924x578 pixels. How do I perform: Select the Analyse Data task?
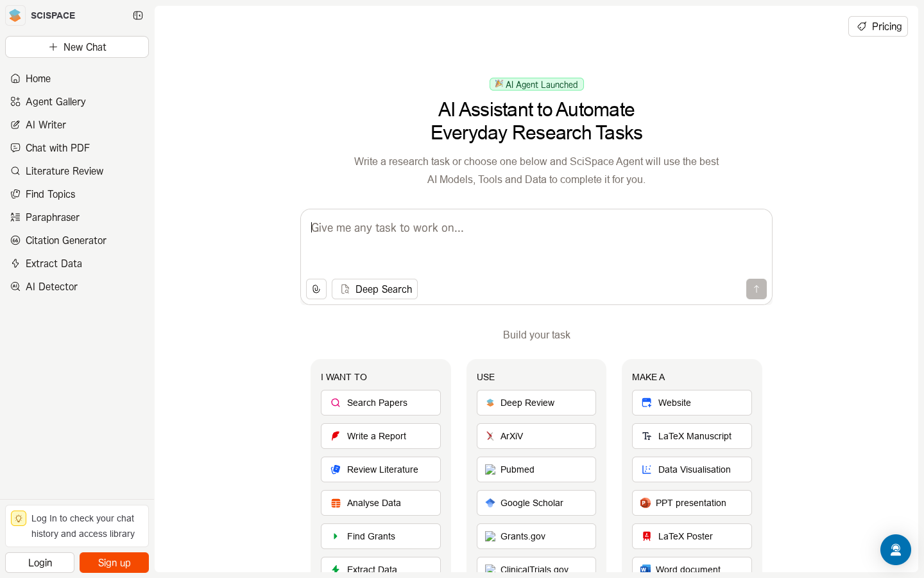pyautogui.click(x=381, y=503)
